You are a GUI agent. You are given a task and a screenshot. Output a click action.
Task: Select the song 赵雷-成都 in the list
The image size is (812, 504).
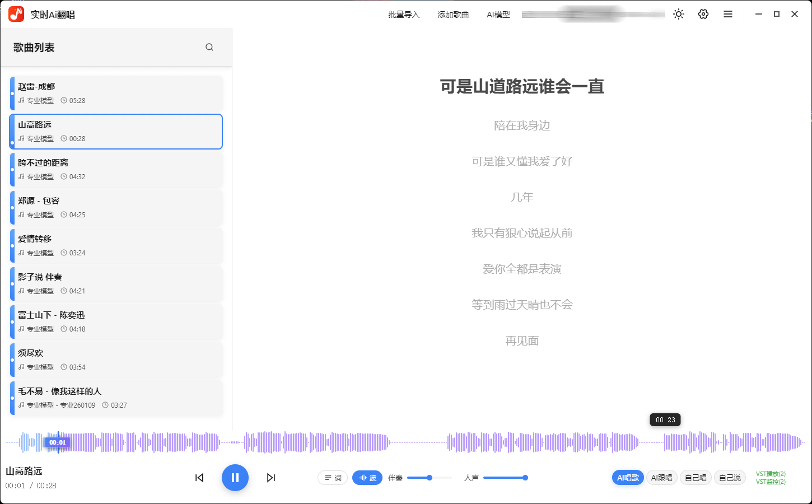point(116,93)
